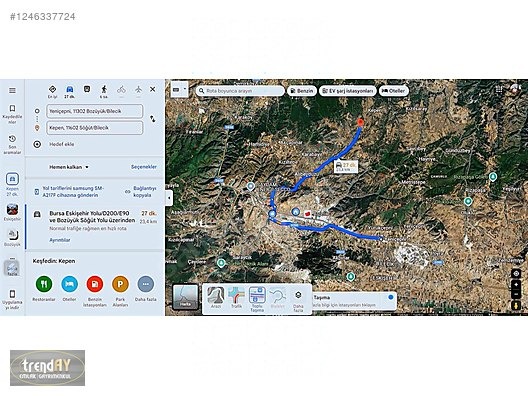Open Ayrıntılar route details
The image size is (528, 396).
(60, 240)
